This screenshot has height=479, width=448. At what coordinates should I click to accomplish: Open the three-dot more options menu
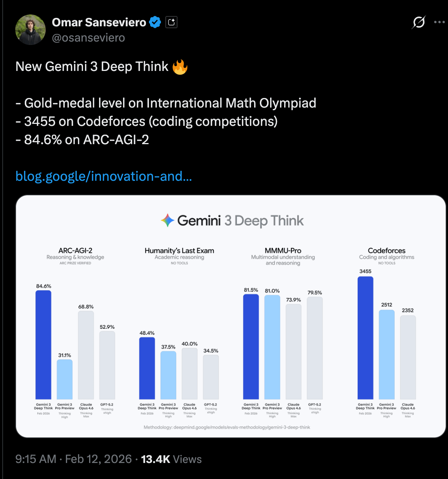(x=440, y=22)
